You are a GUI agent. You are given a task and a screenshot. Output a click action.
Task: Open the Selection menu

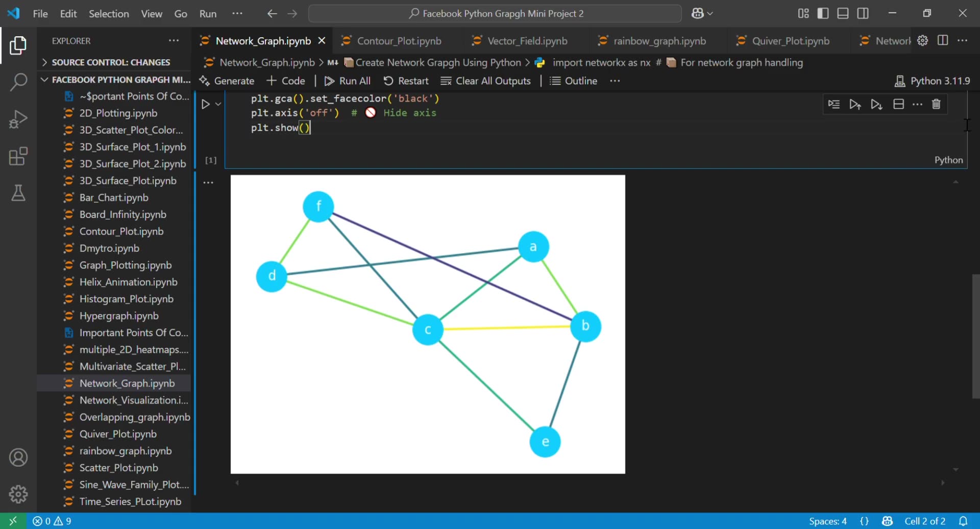click(109, 14)
